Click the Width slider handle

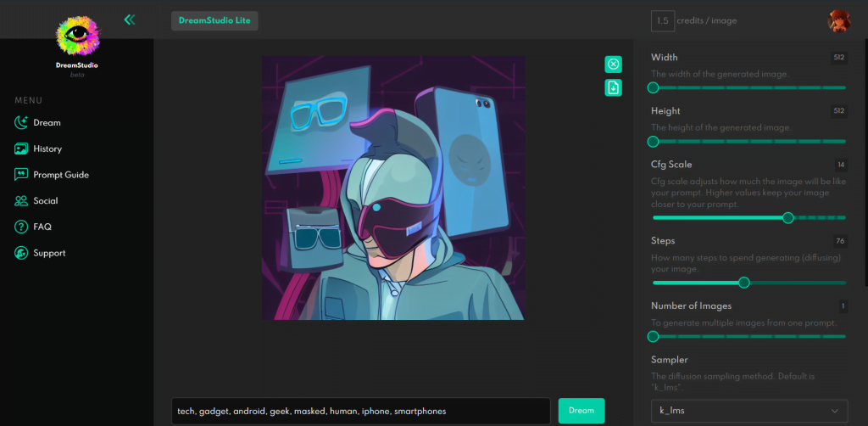coord(654,87)
